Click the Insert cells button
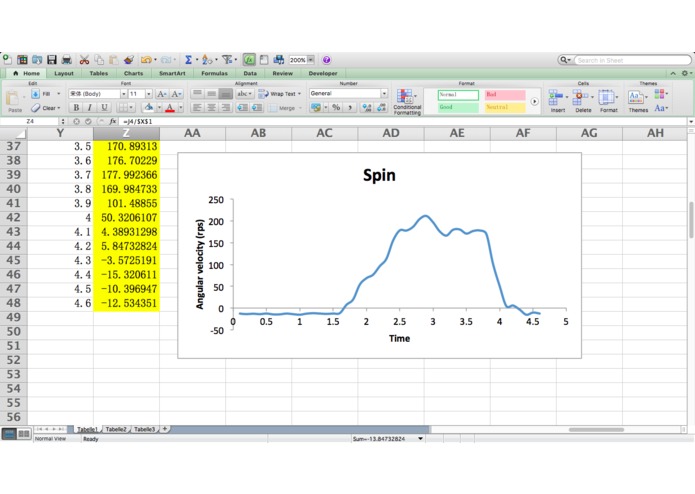The width and height of the screenshot is (695, 494). point(558,101)
